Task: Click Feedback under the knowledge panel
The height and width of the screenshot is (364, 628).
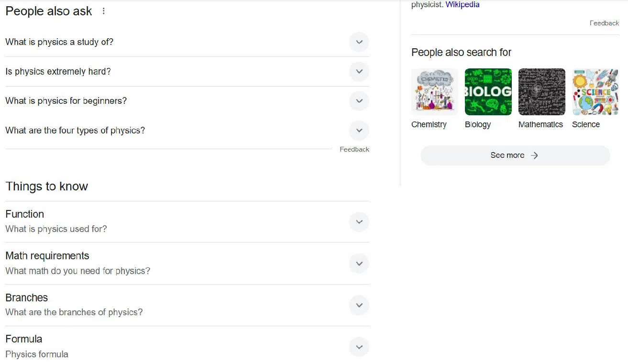Action: (x=604, y=23)
